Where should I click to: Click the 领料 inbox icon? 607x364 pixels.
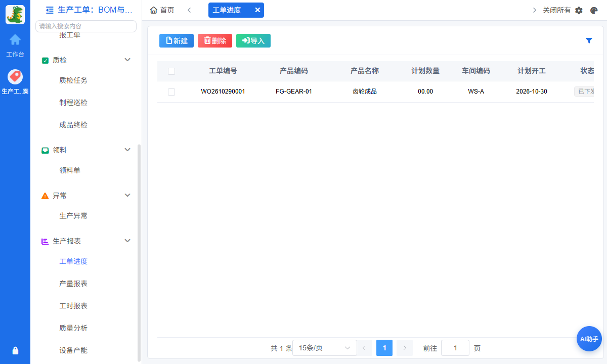tap(45, 150)
